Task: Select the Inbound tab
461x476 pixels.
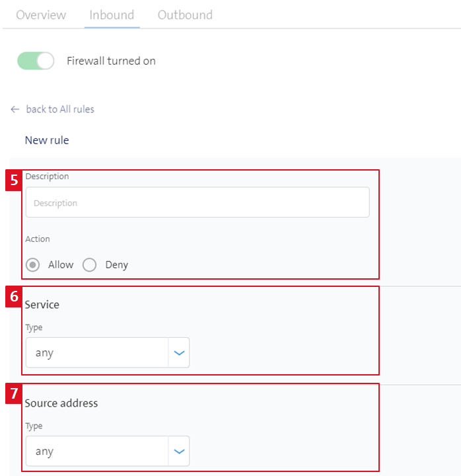Action: pos(112,15)
